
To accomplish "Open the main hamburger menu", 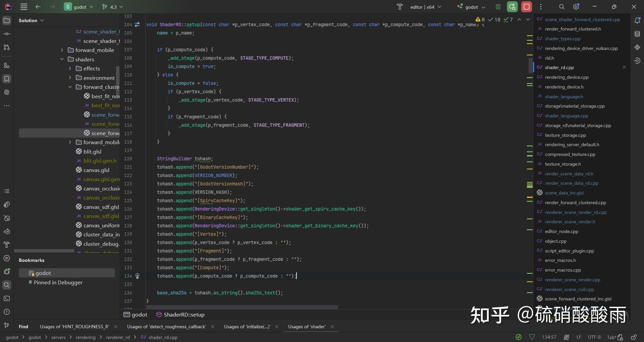I will point(23,7).
